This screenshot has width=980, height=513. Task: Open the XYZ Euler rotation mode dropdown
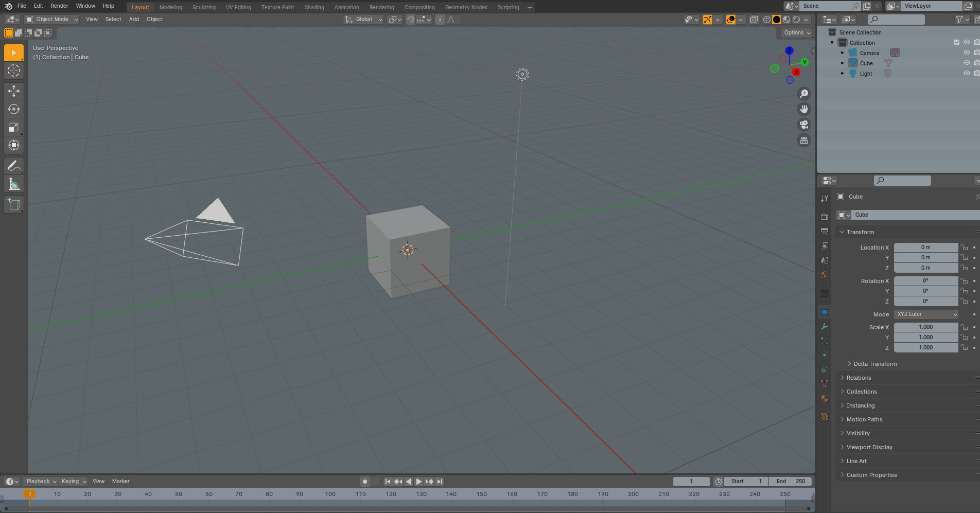coord(926,314)
